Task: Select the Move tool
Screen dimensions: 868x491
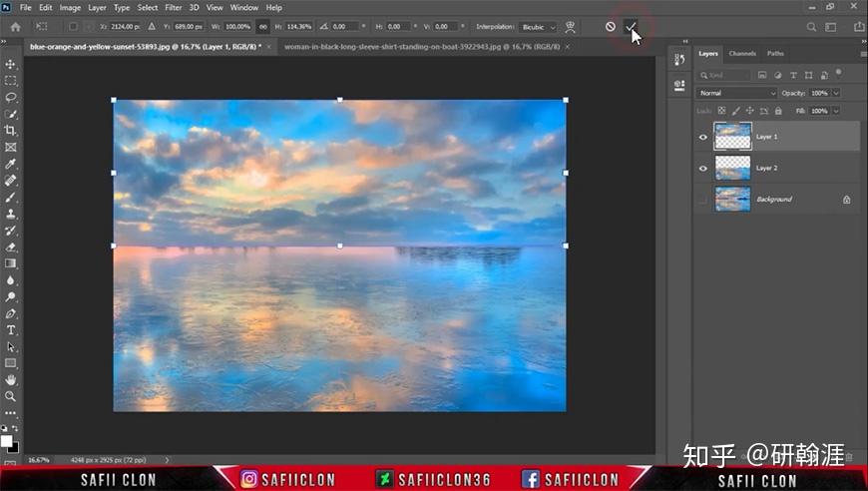Action: (11, 64)
